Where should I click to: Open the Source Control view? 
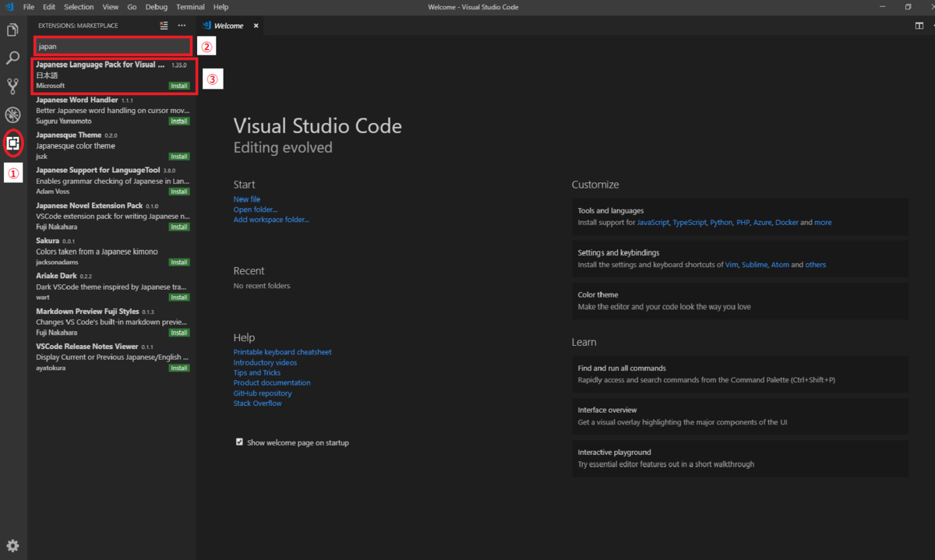coord(12,86)
